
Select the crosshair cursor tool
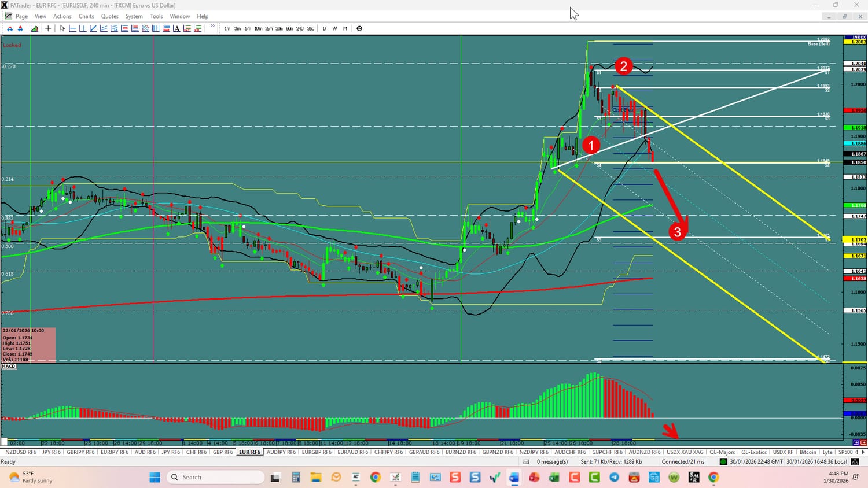click(48, 28)
